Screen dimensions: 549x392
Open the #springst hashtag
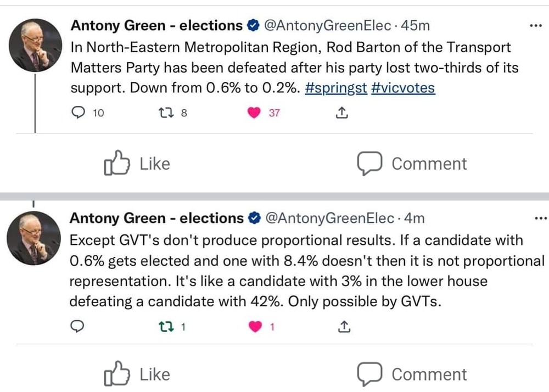click(x=335, y=88)
